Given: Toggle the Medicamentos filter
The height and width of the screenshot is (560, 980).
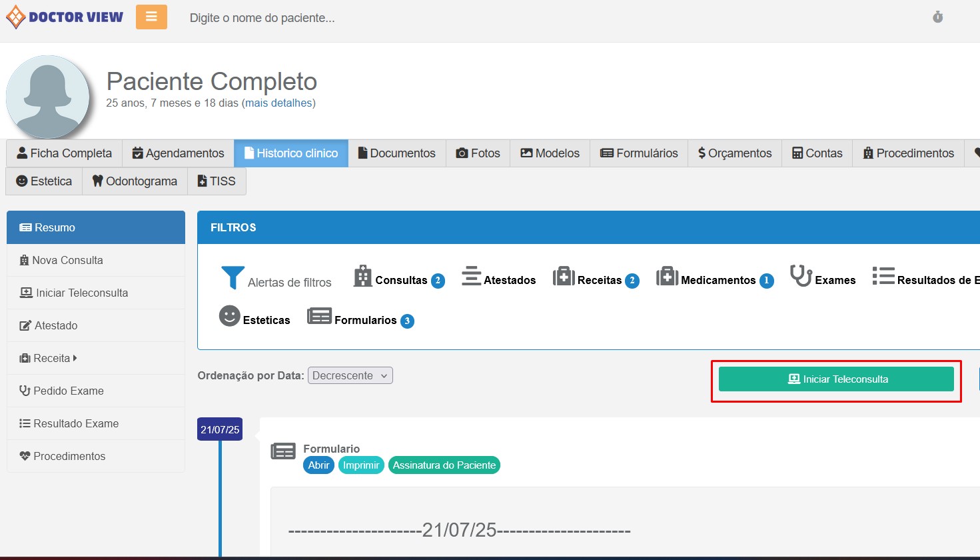Looking at the screenshot, I should [x=718, y=280].
